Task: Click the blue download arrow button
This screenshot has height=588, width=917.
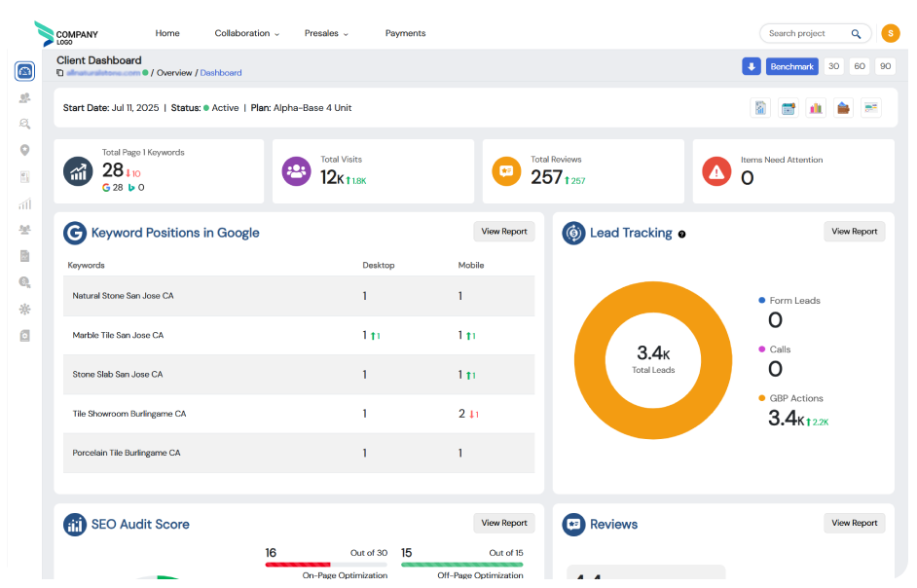Action: (751, 66)
